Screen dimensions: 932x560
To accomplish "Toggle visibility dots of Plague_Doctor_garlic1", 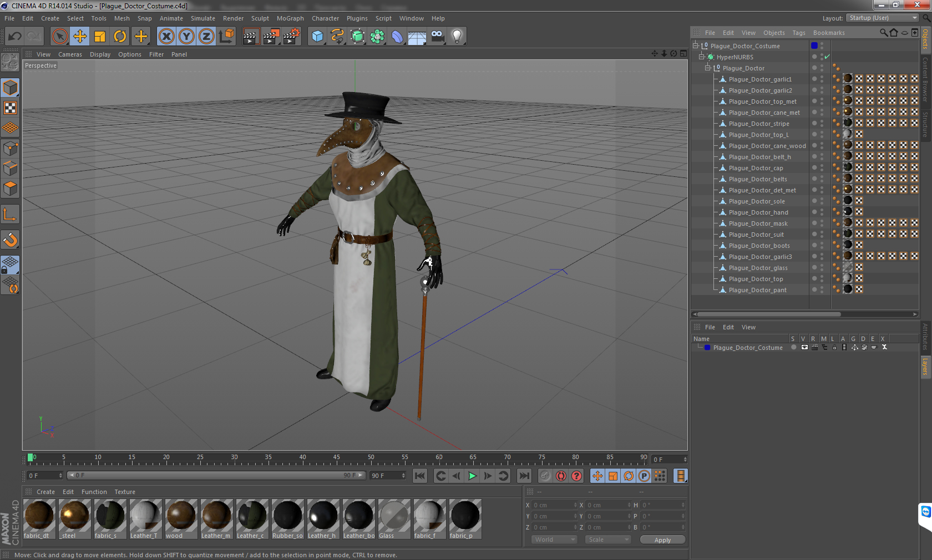I will [822, 79].
